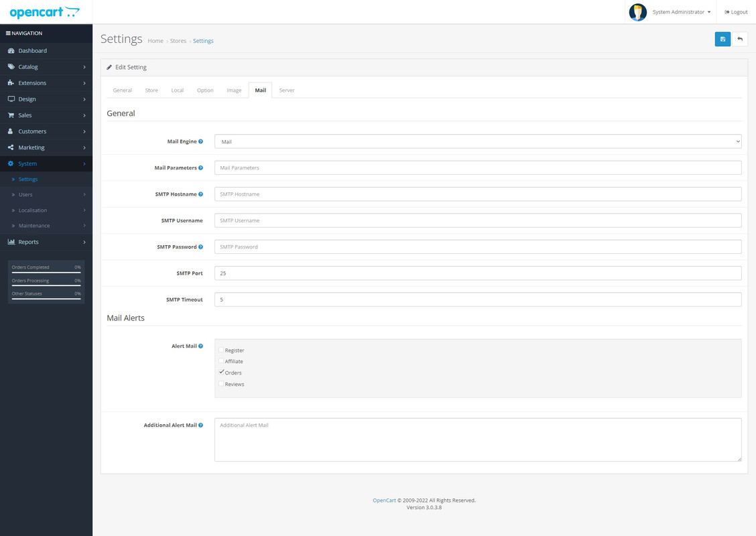The height and width of the screenshot is (536, 756).
Task: Expand the Marketing menu chevron
Action: point(84,147)
